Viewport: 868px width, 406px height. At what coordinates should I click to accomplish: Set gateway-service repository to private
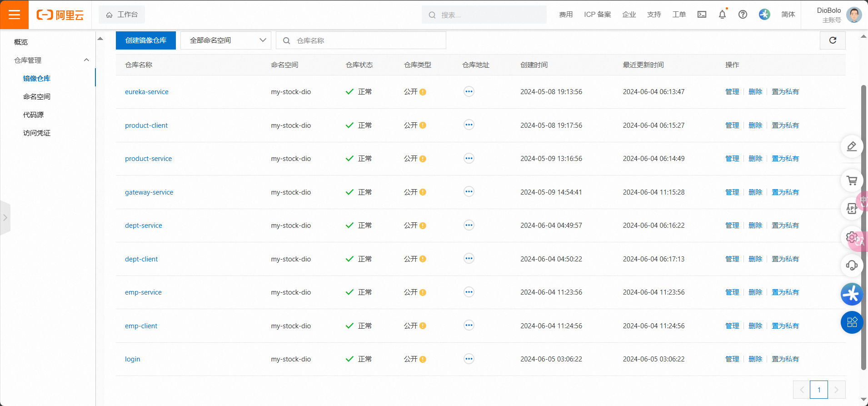click(x=785, y=192)
